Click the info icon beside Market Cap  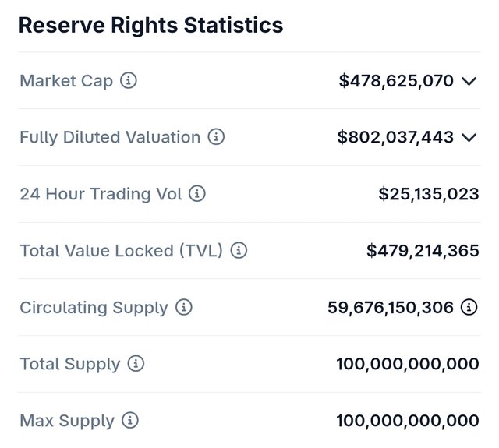pos(129,80)
